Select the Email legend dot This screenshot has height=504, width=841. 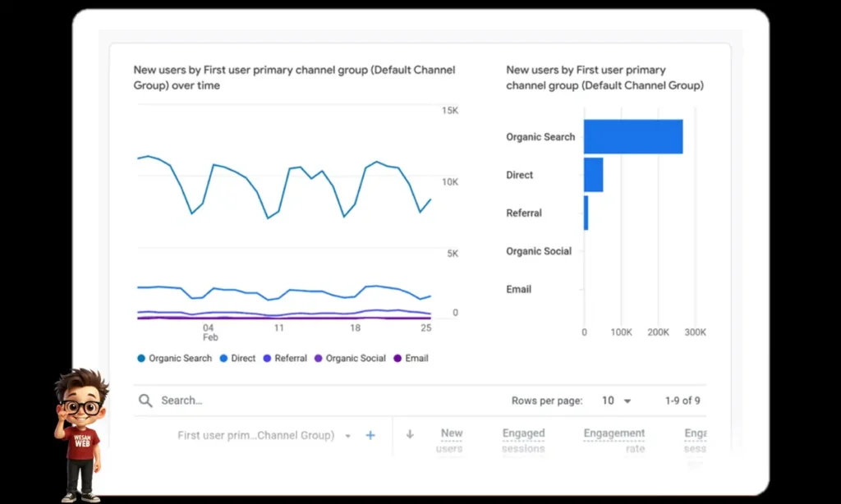coord(398,358)
